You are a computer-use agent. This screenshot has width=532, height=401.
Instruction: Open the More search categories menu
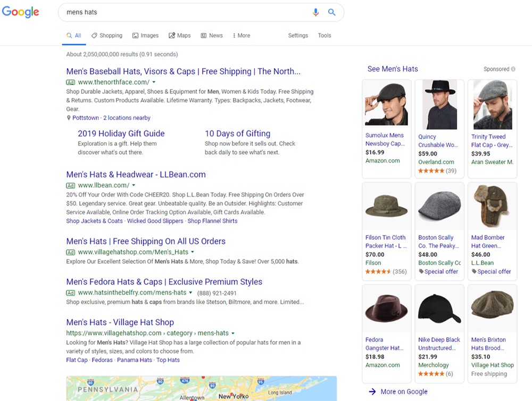click(241, 35)
